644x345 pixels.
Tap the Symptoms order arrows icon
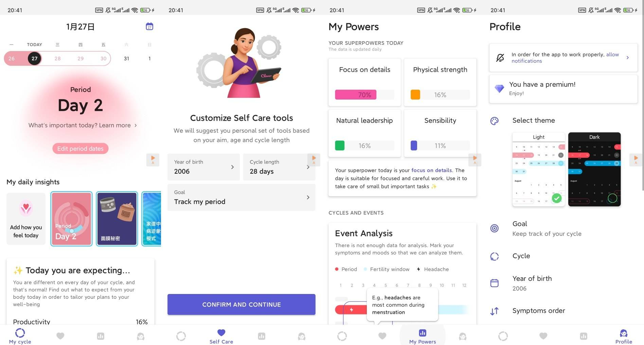pyautogui.click(x=495, y=311)
